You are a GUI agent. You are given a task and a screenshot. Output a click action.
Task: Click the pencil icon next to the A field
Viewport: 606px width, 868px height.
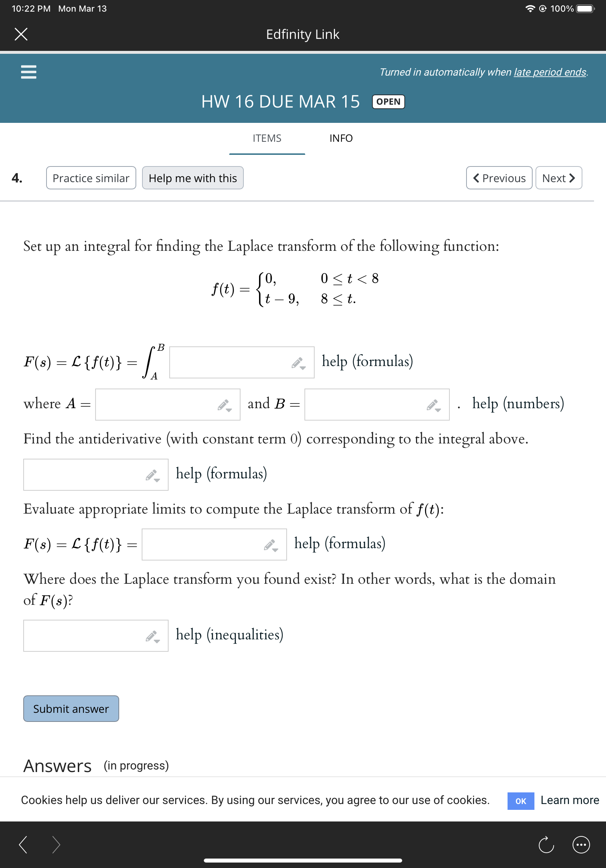coord(223,404)
